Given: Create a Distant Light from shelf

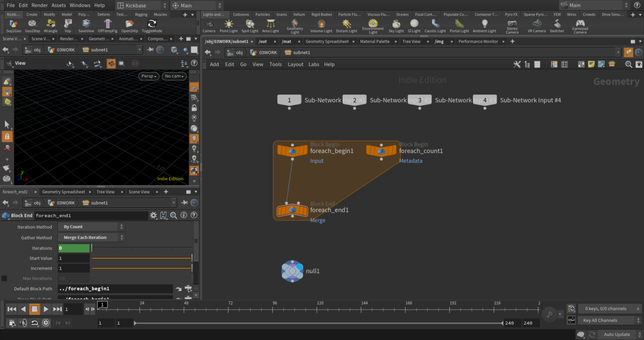Looking at the screenshot, I should [346, 26].
